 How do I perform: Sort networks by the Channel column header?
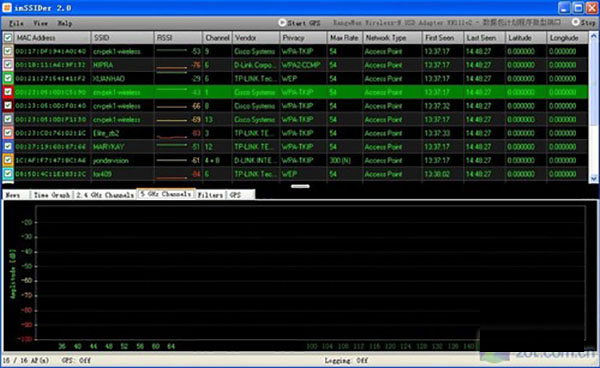pyautogui.click(x=217, y=37)
